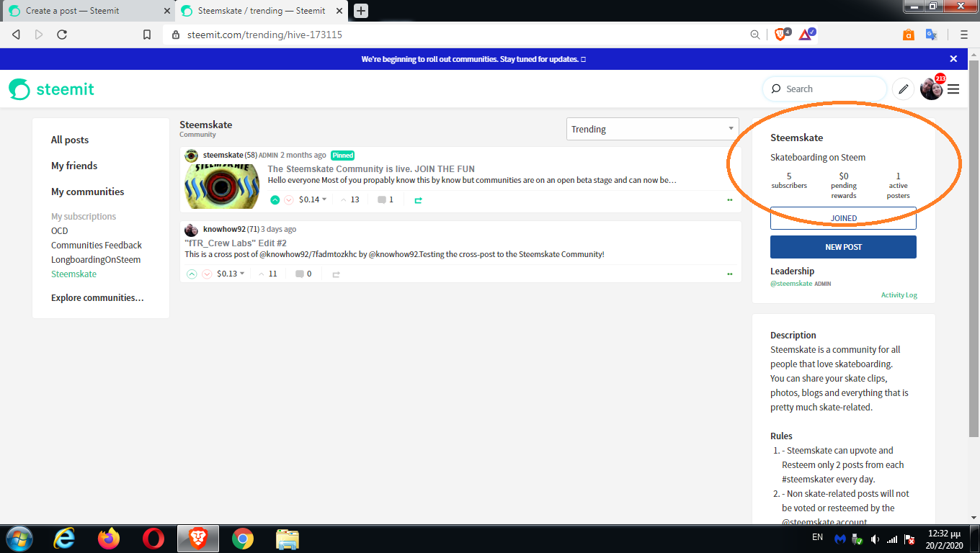Open File Explorer from the taskbar
This screenshot has height=553, width=980.
click(288, 539)
